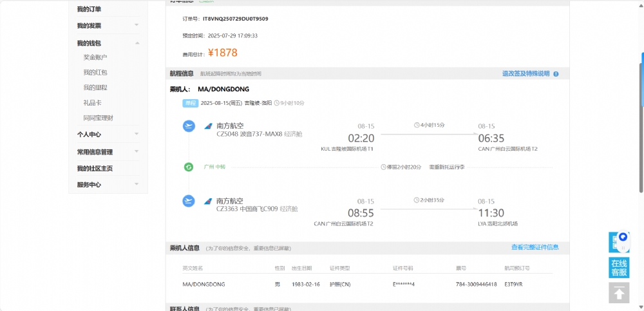Click the total price ¥1878
The width and height of the screenshot is (644, 311).
tap(223, 53)
